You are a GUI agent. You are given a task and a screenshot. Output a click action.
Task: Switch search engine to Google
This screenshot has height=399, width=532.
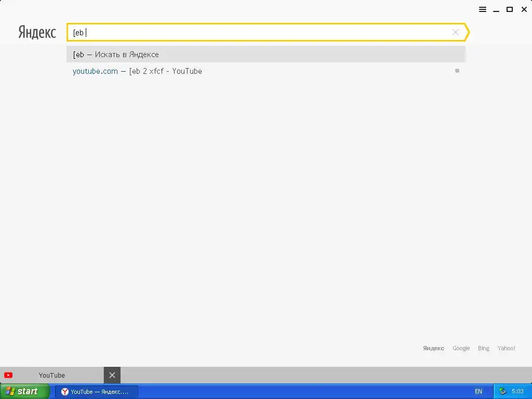(x=461, y=348)
